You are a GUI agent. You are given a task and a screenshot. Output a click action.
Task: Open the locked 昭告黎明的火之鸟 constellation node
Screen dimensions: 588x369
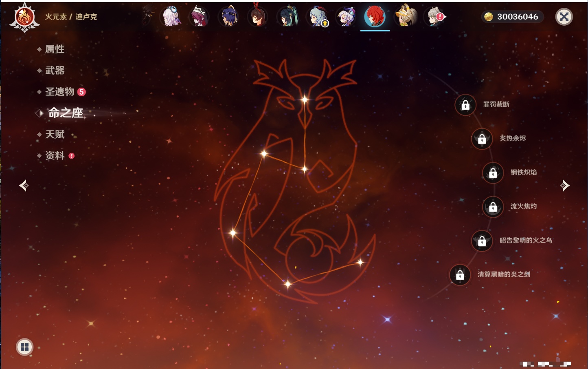[x=482, y=241]
